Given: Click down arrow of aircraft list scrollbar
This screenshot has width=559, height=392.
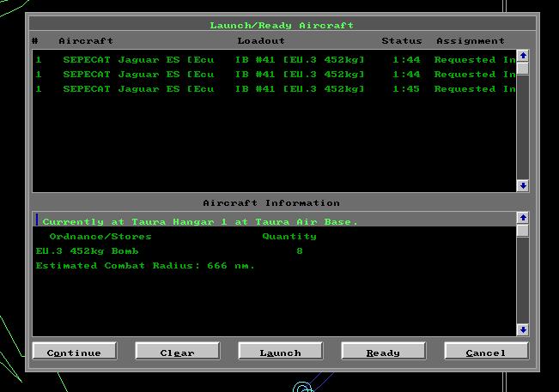Looking at the screenshot, I should (x=523, y=185).
